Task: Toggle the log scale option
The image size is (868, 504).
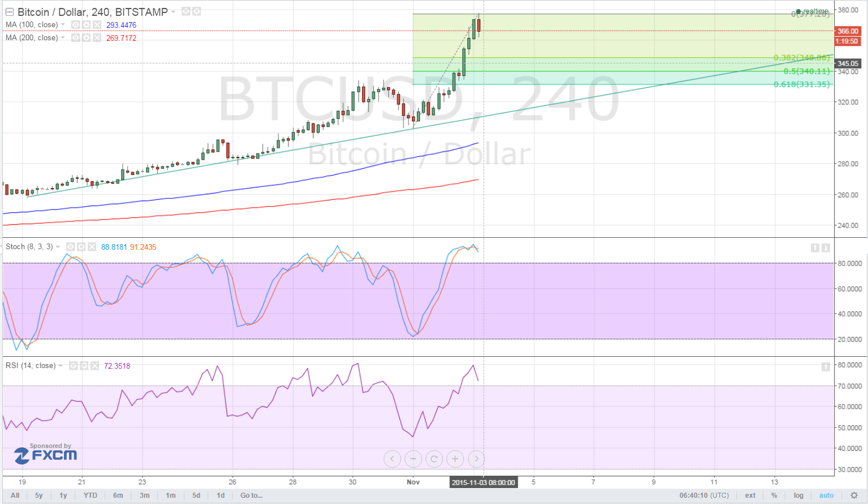Action: click(x=798, y=496)
